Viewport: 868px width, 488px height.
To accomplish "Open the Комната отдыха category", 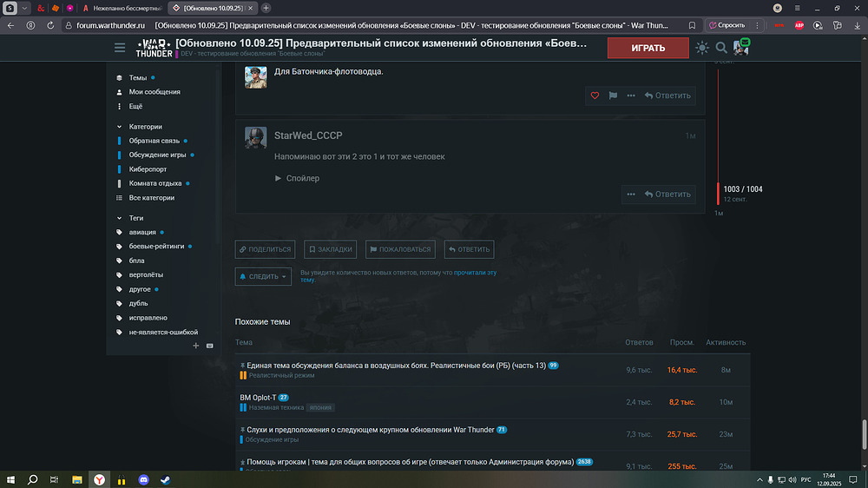I will point(155,183).
